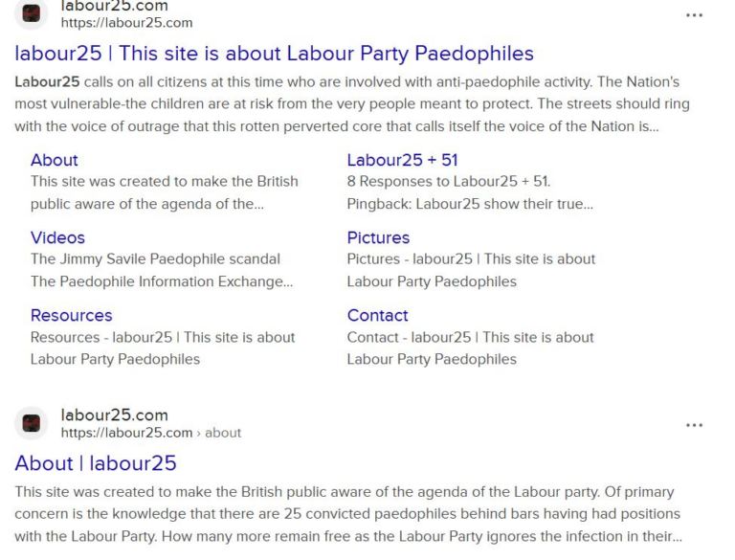Screen dimensions: 735x560
Task: Open the first result's three-dot options menu
Action: (694, 15)
